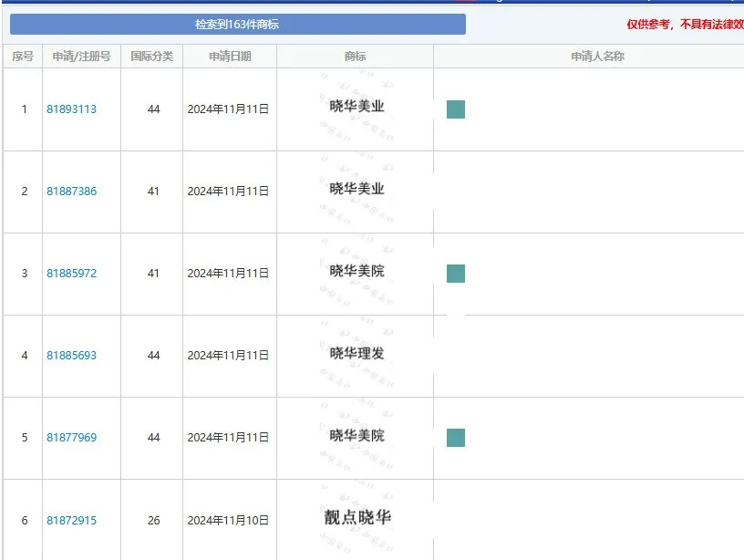Image resolution: width=744 pixels, height=560 pixels.
Task: Open registration number 81877969 link
Action: point(72,438)
